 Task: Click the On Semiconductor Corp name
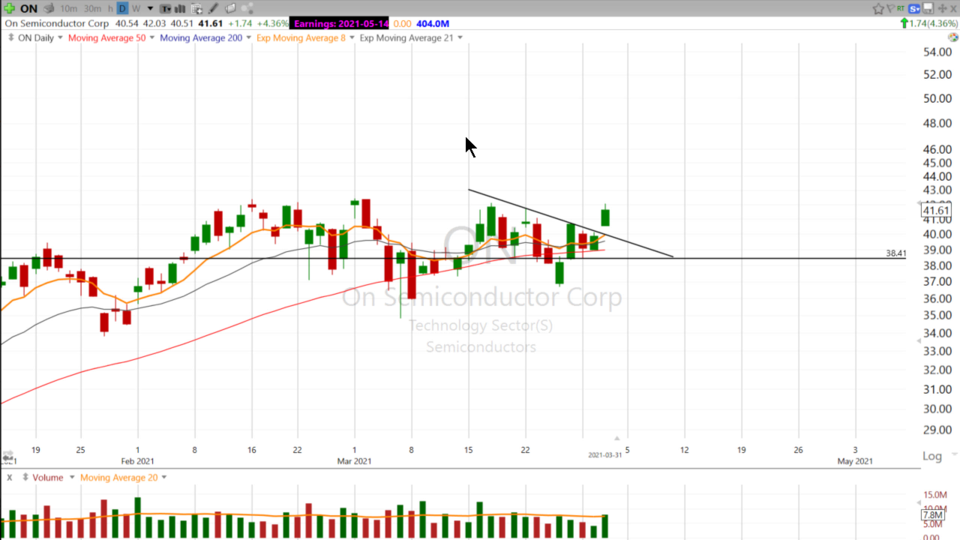tap(56, 23)
